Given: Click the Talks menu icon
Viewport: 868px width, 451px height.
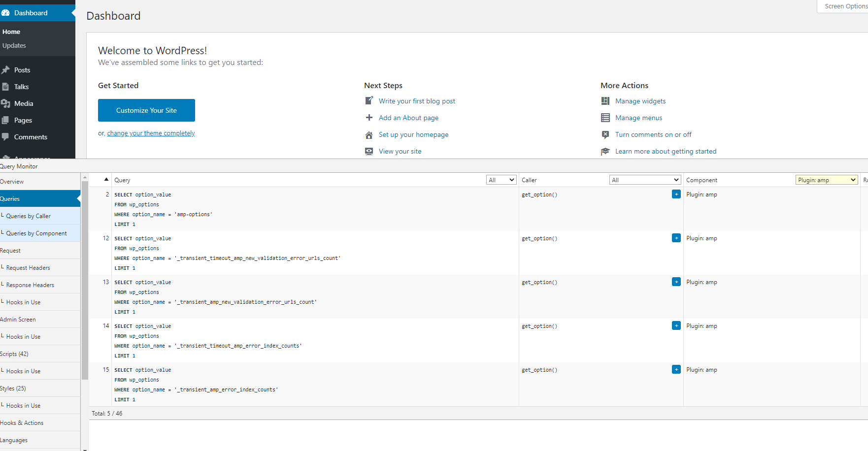Looking at the screenshot, I should [5, 87].
